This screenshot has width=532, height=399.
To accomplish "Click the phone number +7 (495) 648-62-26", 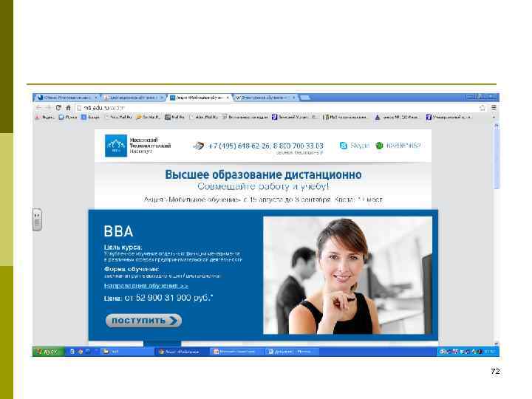I will tap(239, 146).
